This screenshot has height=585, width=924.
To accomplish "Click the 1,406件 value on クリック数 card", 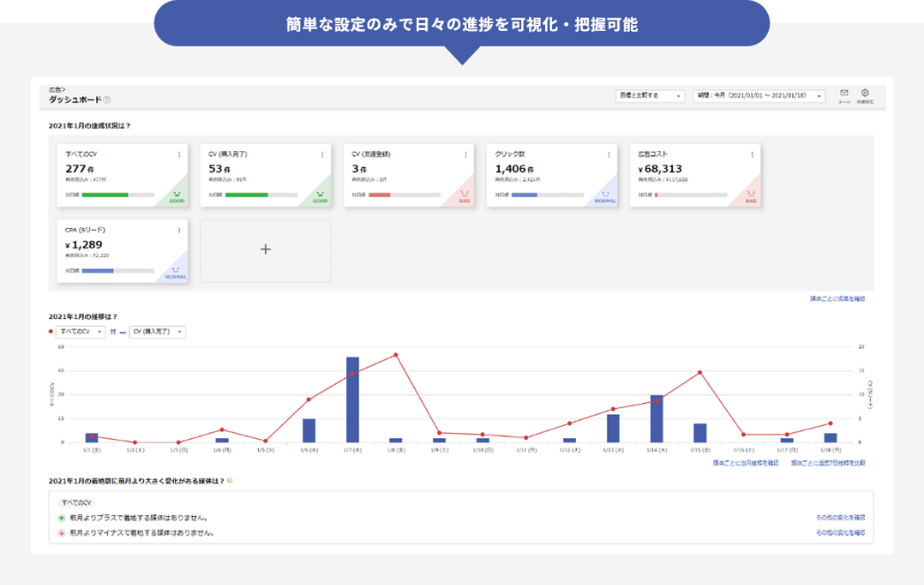I will tap(514, 169).
